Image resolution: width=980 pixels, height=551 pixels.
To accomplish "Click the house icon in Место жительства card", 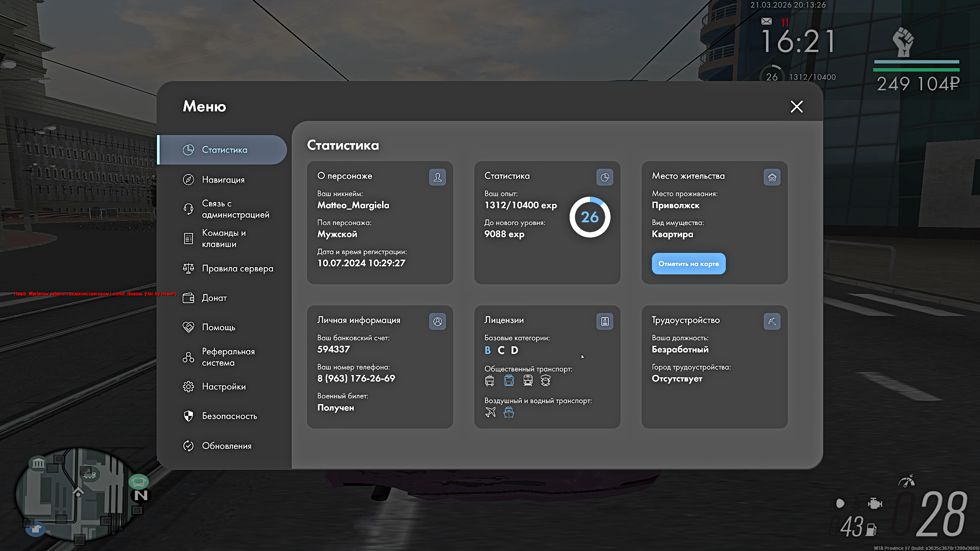I will (772, 177).
